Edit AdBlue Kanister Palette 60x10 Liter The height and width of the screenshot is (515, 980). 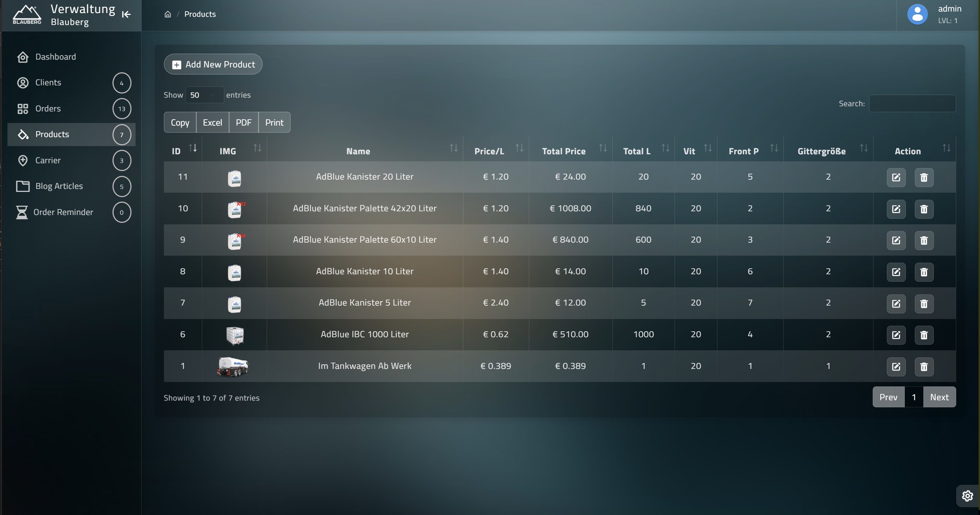(896, 240)
